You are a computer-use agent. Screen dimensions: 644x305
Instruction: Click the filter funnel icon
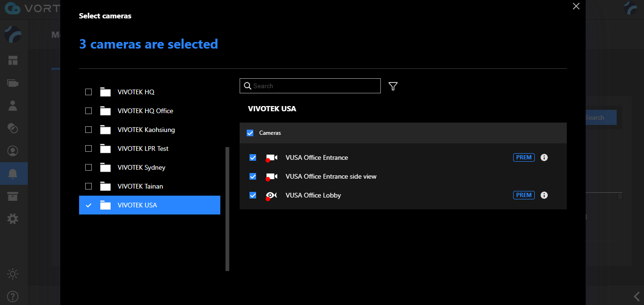pyautogui.click(x=393, y=86)
